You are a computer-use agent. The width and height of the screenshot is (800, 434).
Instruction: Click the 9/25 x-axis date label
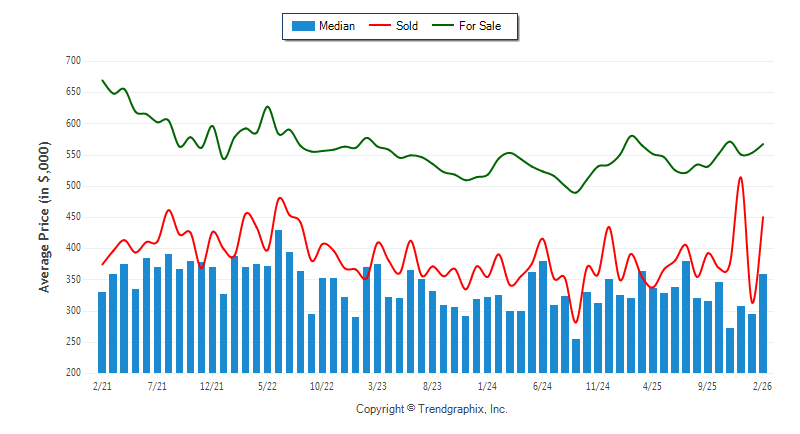coord(707,385)
